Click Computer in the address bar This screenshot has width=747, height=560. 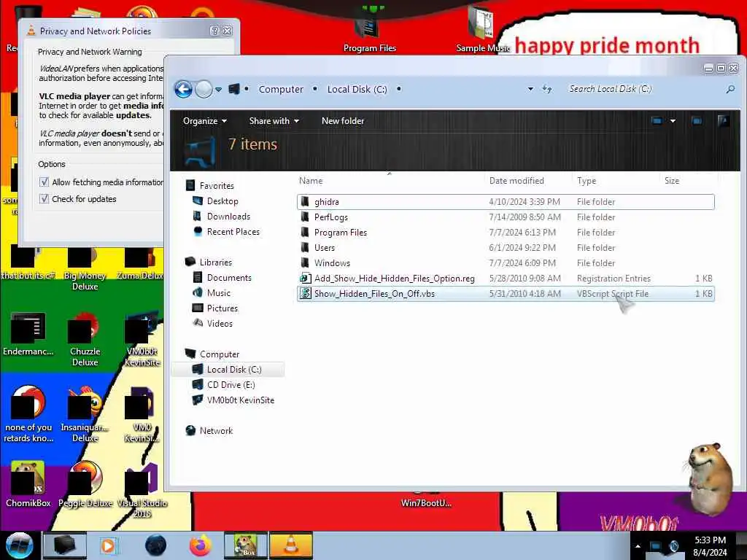click(281, 89)
